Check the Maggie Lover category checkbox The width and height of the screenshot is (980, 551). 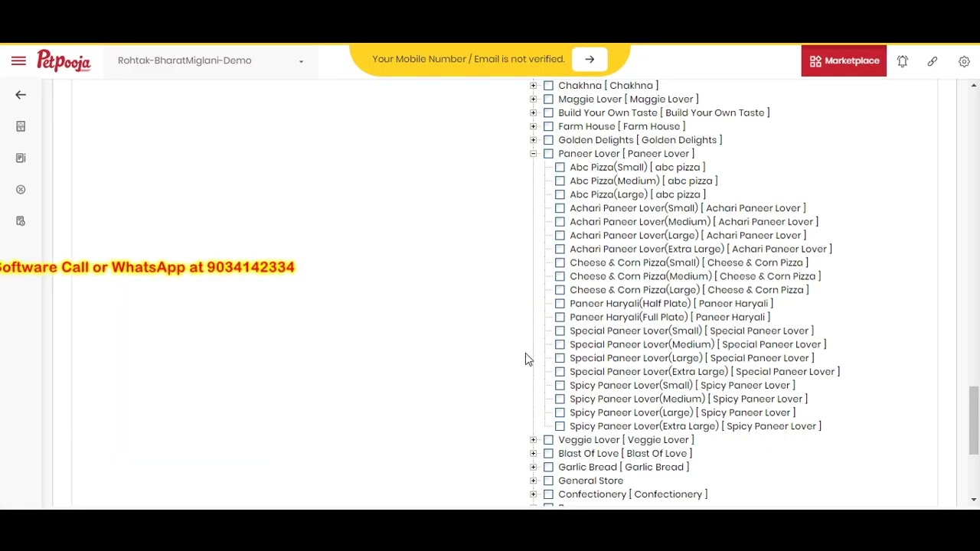click(x=548, y=99)
